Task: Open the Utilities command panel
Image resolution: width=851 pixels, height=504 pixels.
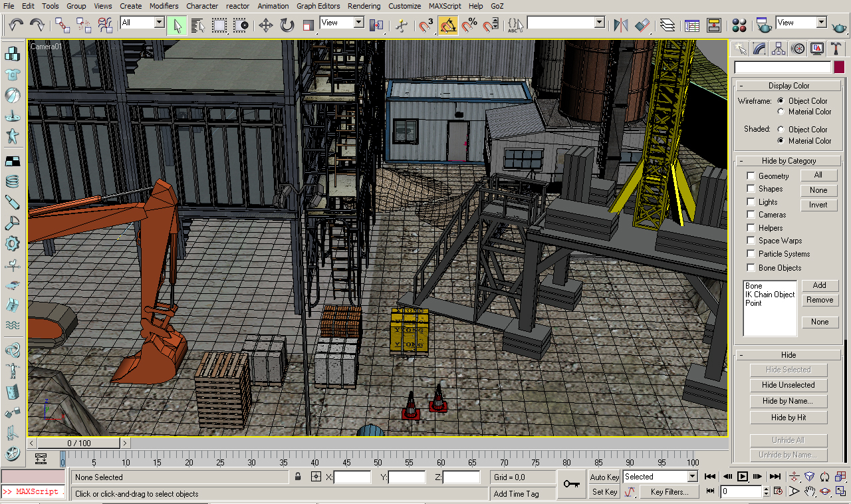Action: click(836, 48)
